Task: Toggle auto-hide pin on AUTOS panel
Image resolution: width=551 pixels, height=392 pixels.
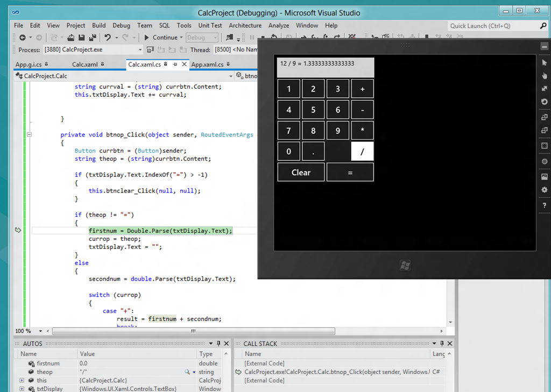Action: point(218,344)
